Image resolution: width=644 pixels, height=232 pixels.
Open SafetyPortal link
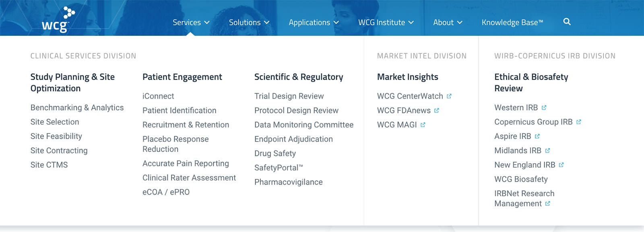click(279, 168)
